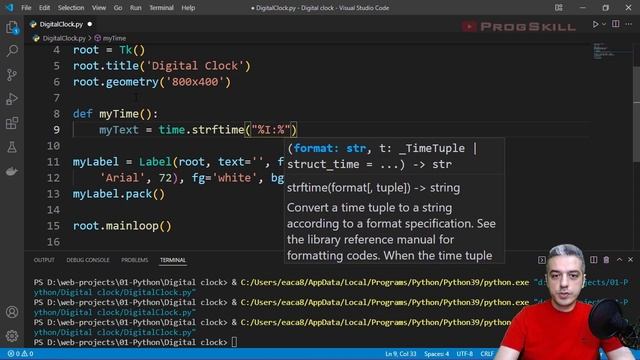Screen dimensions: 640x360
Task: Expand the run button dropdown arrow
Action: 604,24
